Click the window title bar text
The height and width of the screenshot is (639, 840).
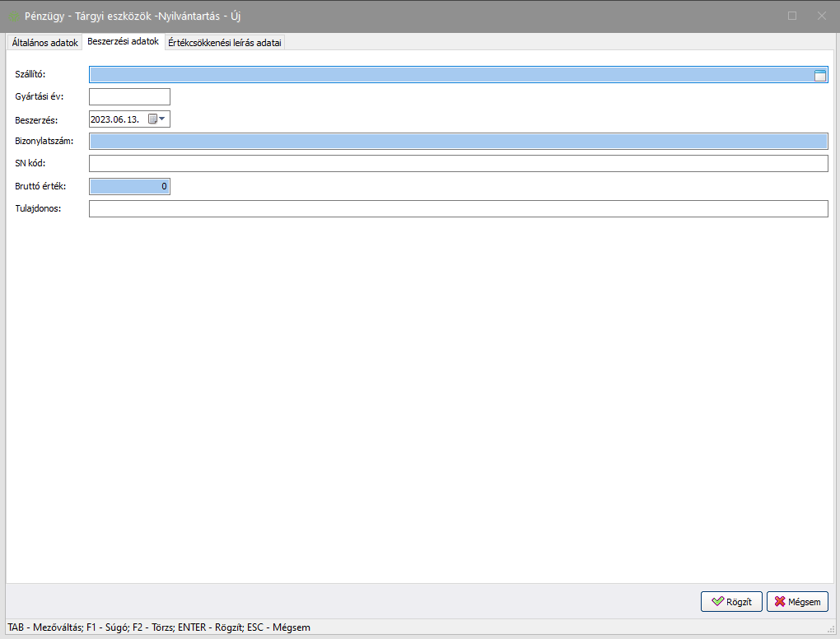pyautogui.click(x=133, y=16)
